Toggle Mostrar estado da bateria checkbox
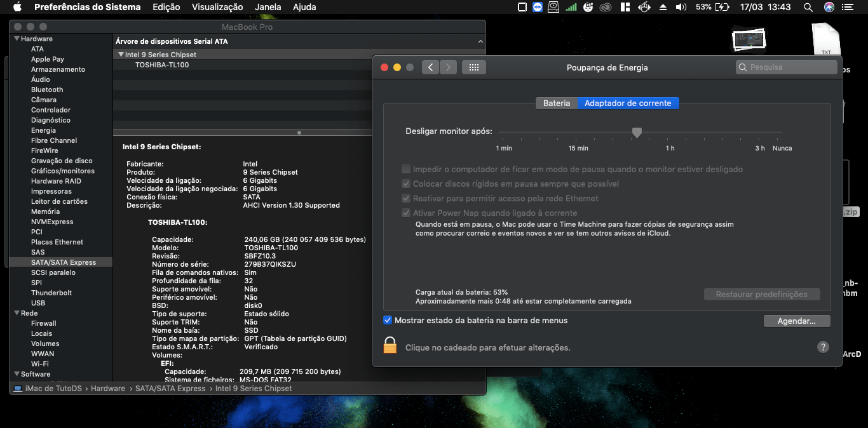Image resolution: width=868 pixels, height=428 pixels. click(388, 320)
